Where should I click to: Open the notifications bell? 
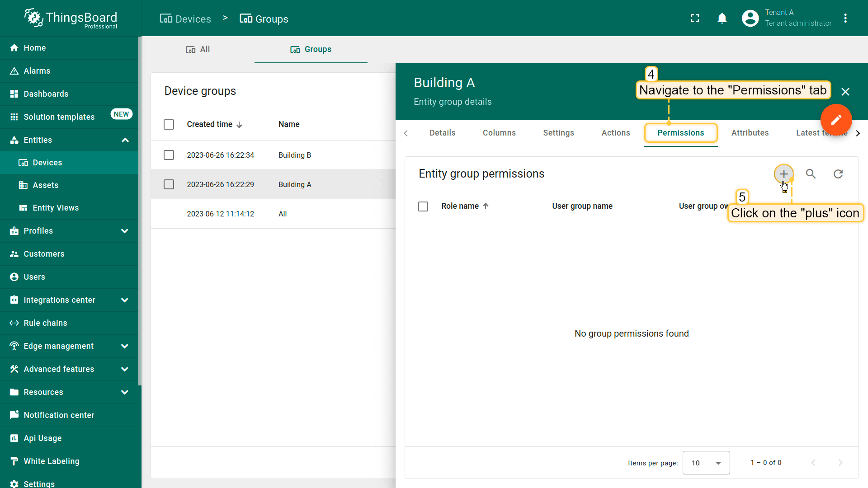(722, 18)
